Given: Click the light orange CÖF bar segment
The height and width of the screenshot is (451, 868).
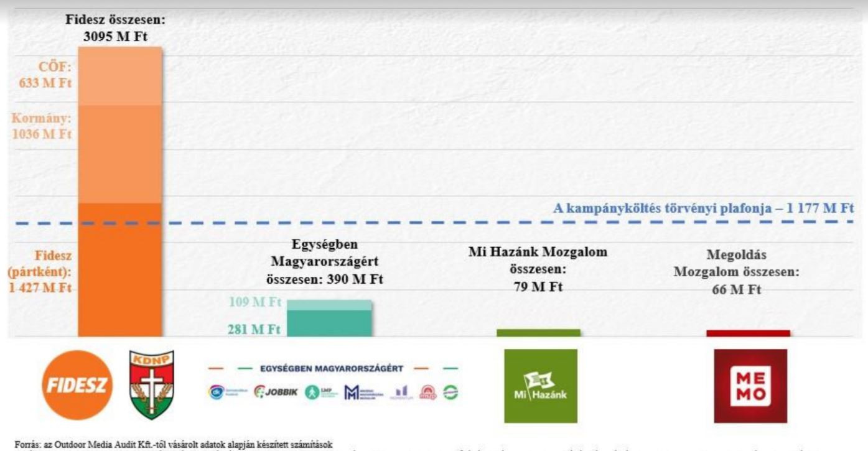Looking at the screenshot, I should (120, 76).
